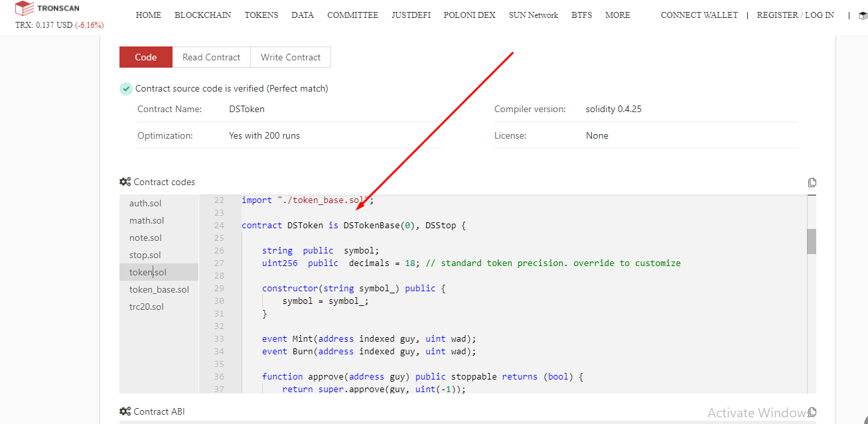Open the DATA menu
Image resolution: width=868 pixels, height=424 pixels.
pos(303,15)
